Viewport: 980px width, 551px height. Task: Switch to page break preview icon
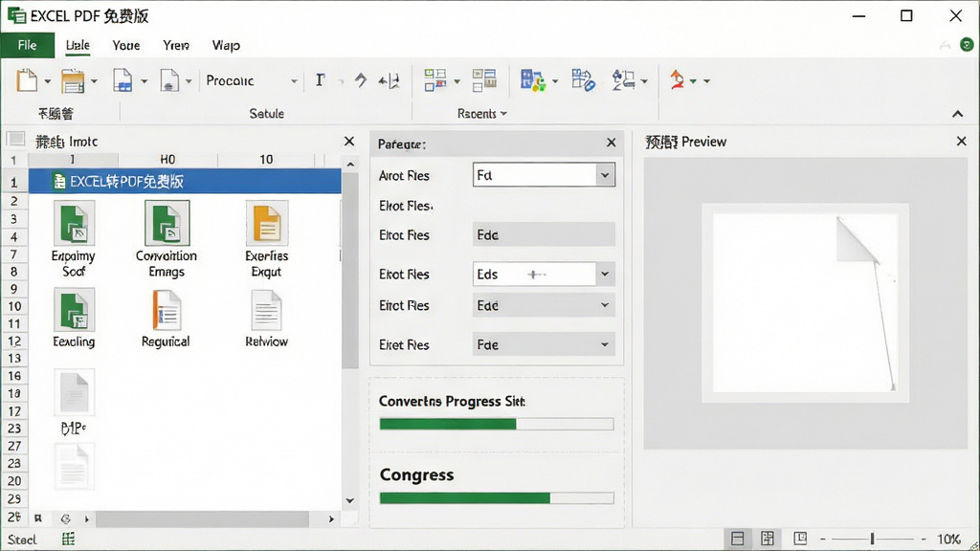(800, 538)
